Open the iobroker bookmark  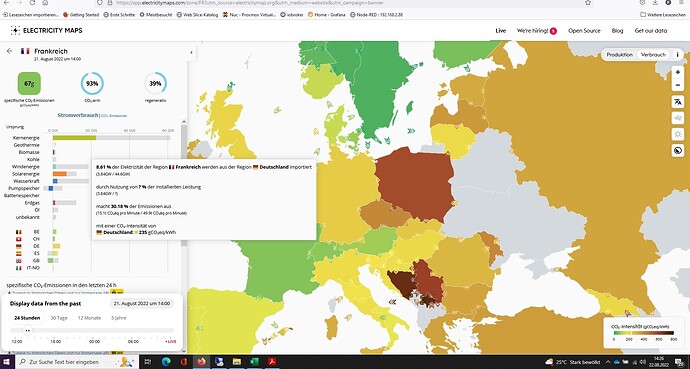tap(291, 15)
